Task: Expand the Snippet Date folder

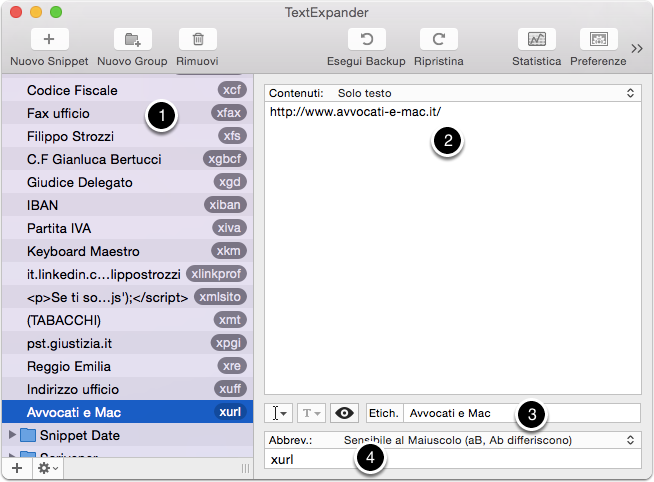Action: [13, 435]
